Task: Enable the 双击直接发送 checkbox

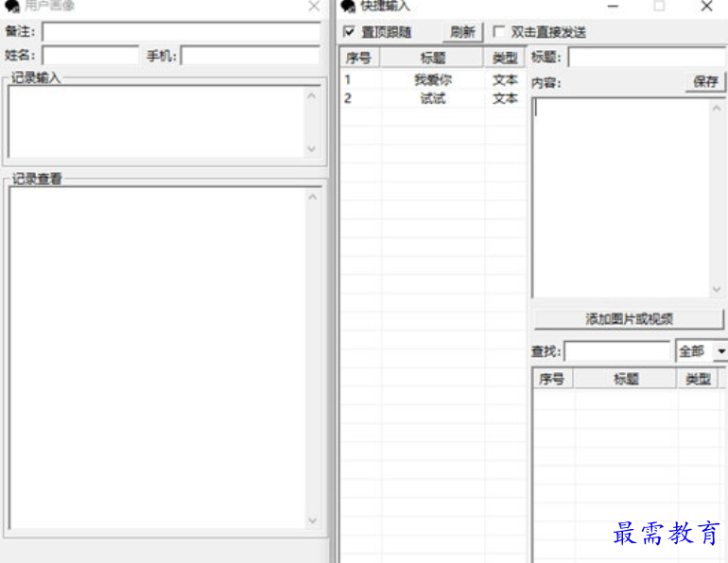Action: [x=498, y=31]
